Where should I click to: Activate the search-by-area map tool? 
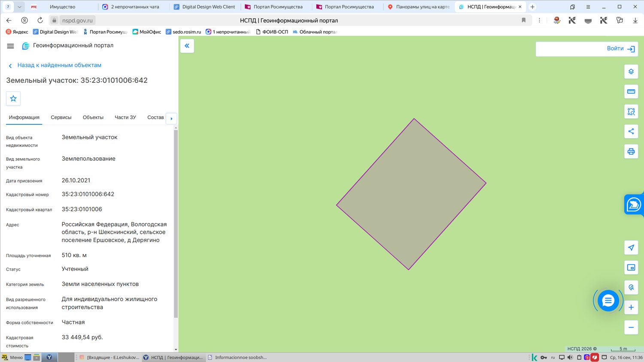tap(631, 112)
